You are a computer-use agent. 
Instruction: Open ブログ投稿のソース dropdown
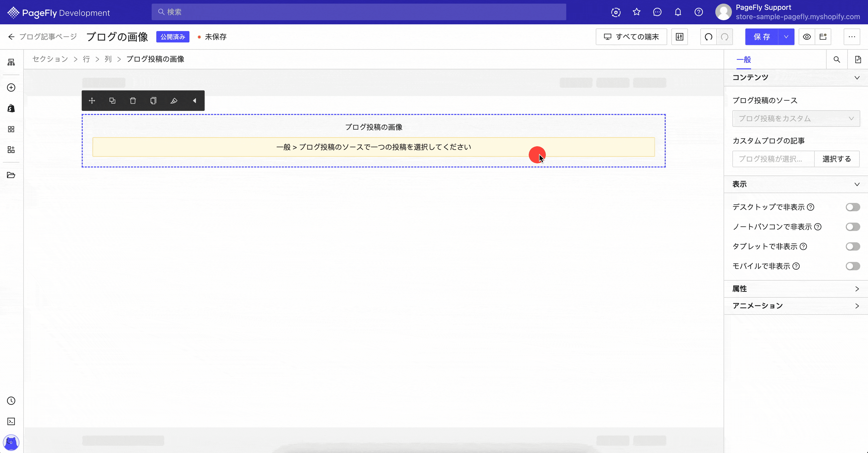pyautogui.click(x=796, y=118)
